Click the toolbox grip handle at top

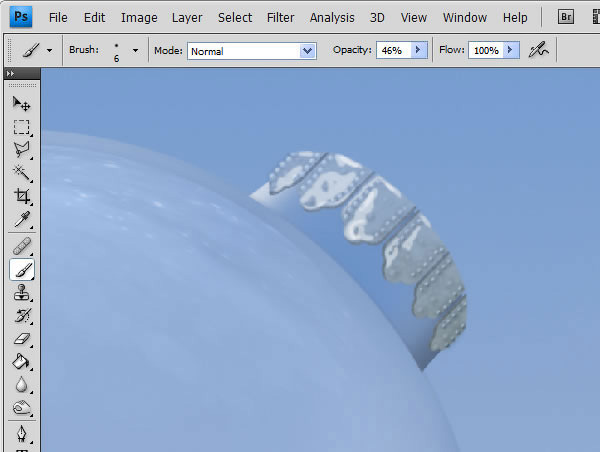pyautogui.click(x=22, y=85)
